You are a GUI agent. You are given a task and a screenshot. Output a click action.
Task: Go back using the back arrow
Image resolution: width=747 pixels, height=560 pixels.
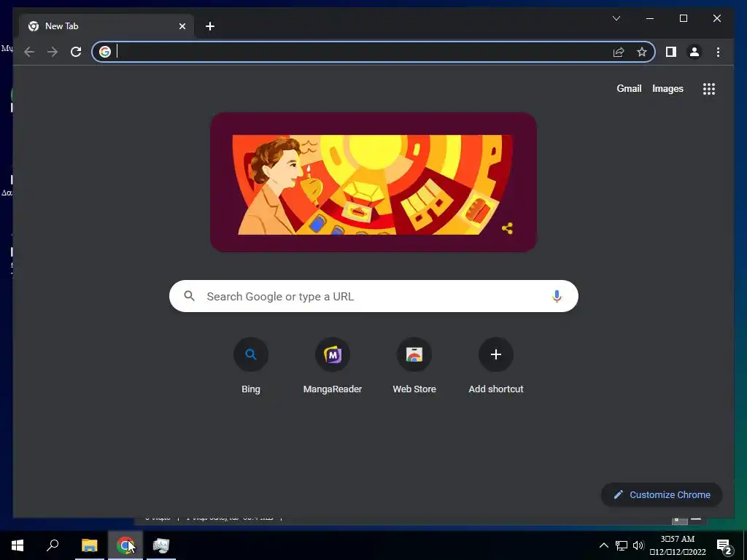point(29,52)
